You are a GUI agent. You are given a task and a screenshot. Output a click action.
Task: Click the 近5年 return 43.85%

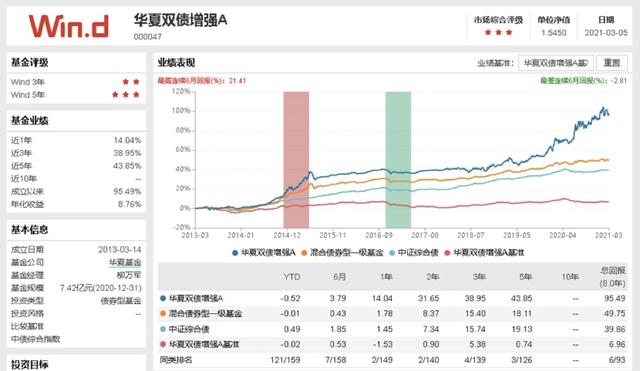tap(127, 166)
